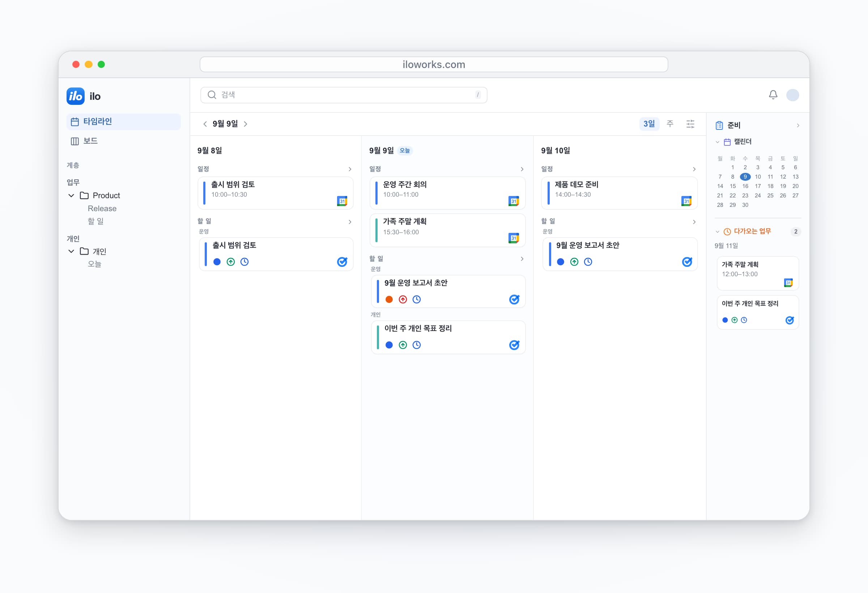Click Google Calendar icon on 제품 데모 준비
This screenshot has width=868, height=593.
point(686,201)
